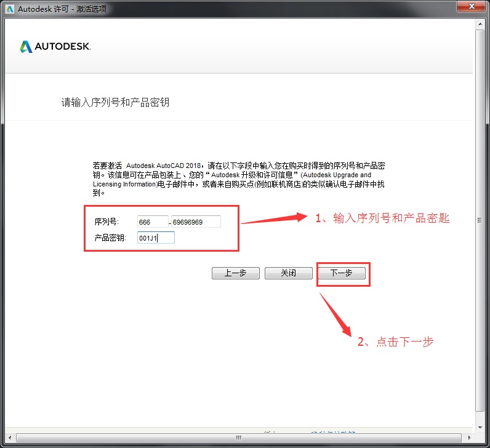Viewport: 490px width, 448px height.
Task: Click the 序列号 field label
Action: pyautogui.click(x=106, y=222)
